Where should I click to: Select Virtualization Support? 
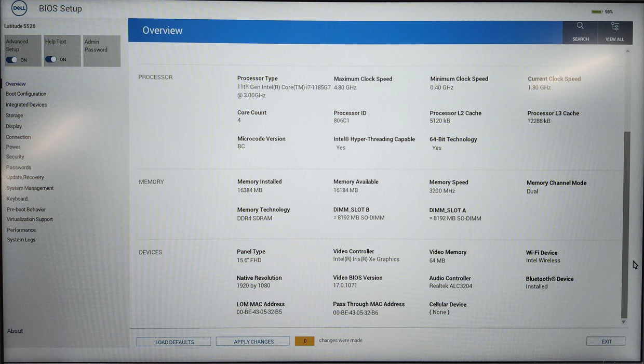pyautogui.click(x=29, y=219)
